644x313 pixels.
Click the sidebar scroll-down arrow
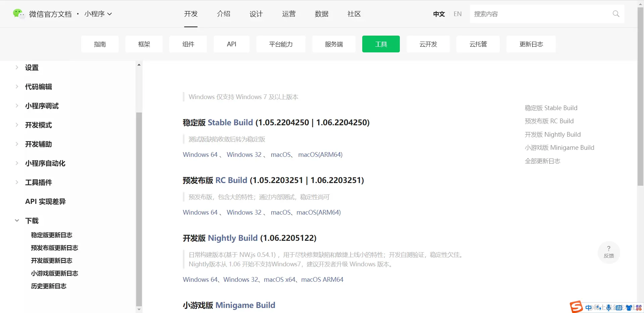139,309
